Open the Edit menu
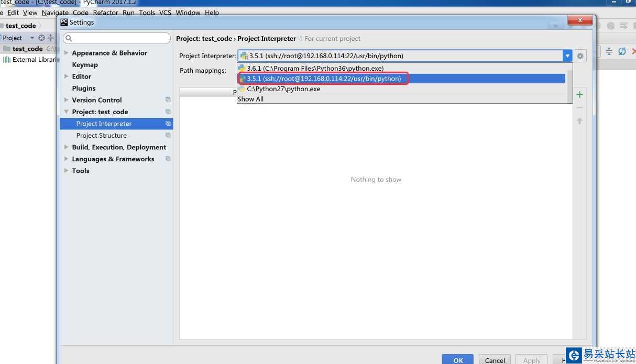This screenshot has width=636, height=364. [13, 13]
